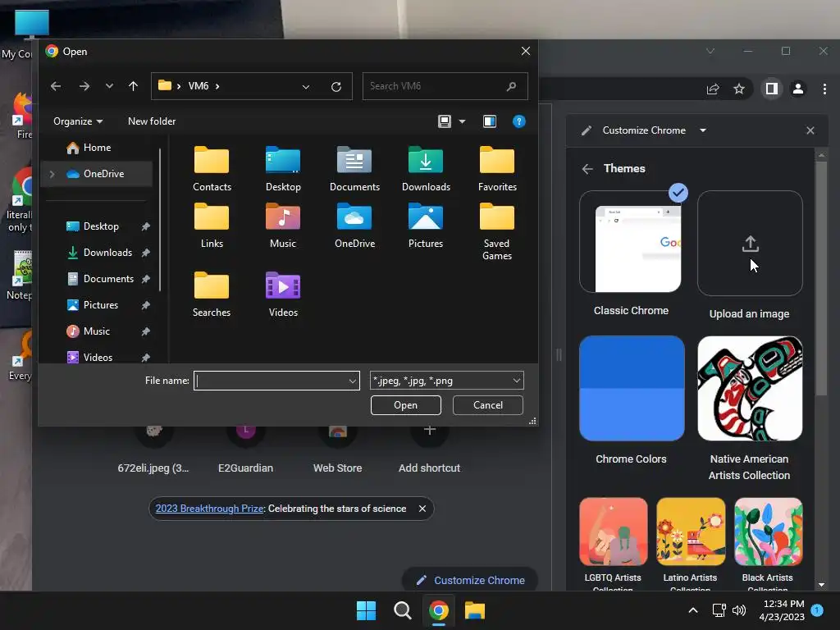This screenshot has width=840, height=630.
Task: Toggle the preview pane
Action: pos(490,121)
